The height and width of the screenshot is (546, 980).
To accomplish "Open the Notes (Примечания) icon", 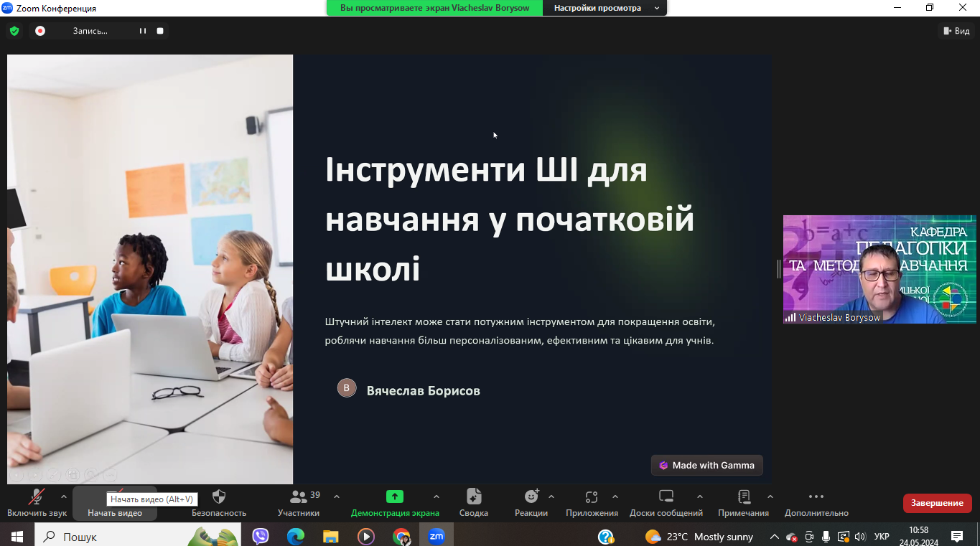I will coord(744,496).
